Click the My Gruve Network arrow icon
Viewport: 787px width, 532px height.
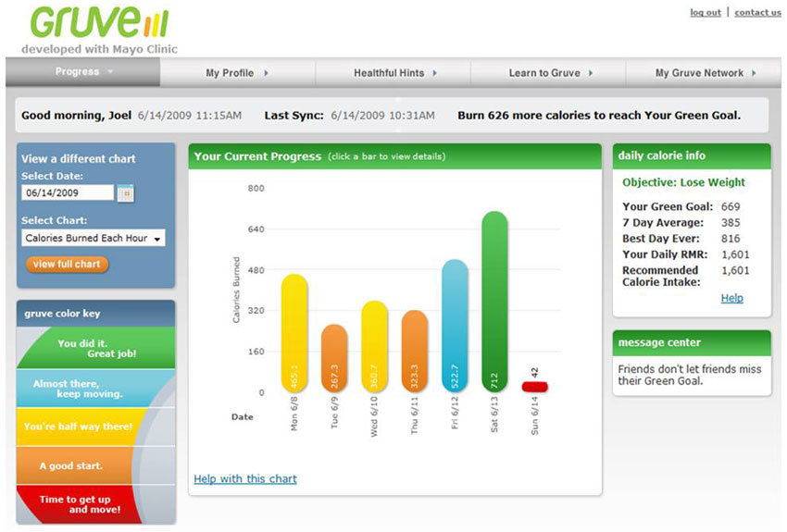(754, 73)
